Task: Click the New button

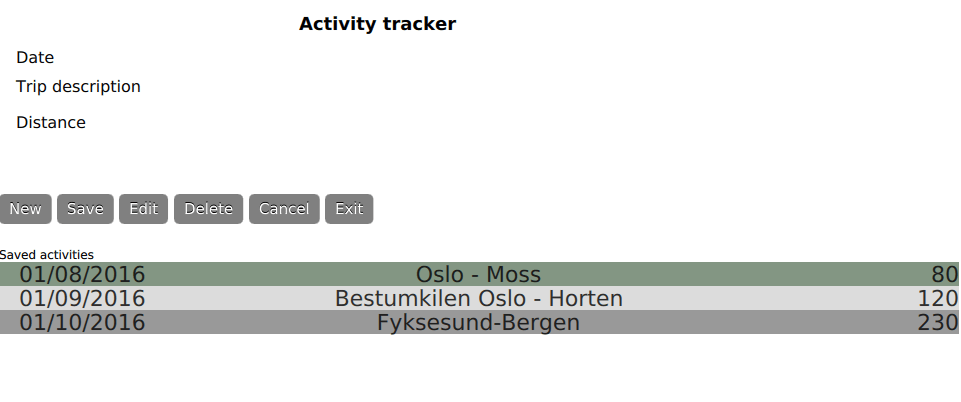Action: coord(26,209)
